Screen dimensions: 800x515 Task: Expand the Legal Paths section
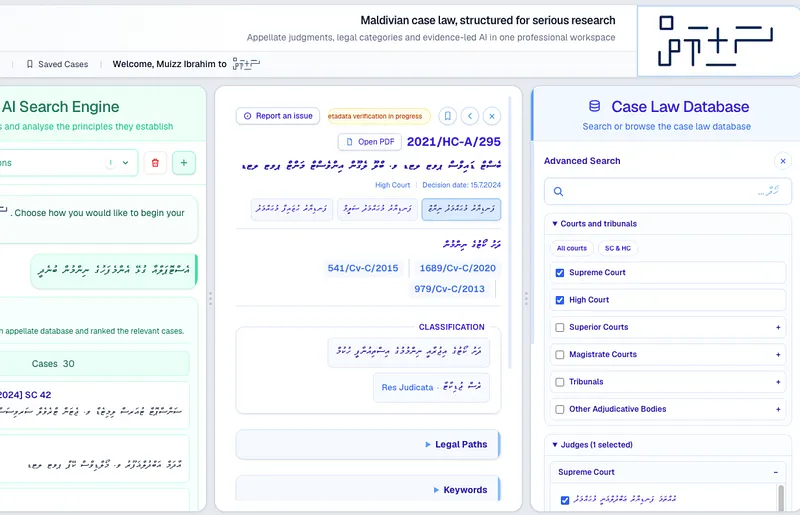pos(367,445)
